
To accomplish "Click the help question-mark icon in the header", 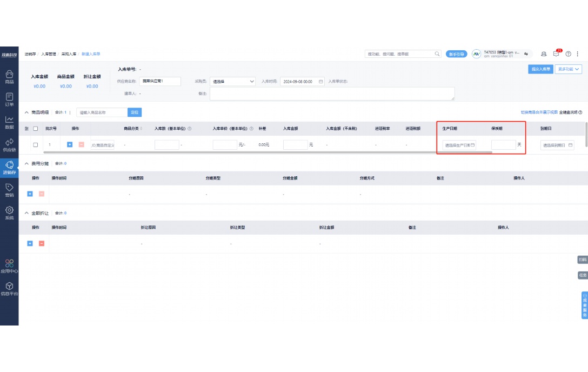I will point(567,54).
